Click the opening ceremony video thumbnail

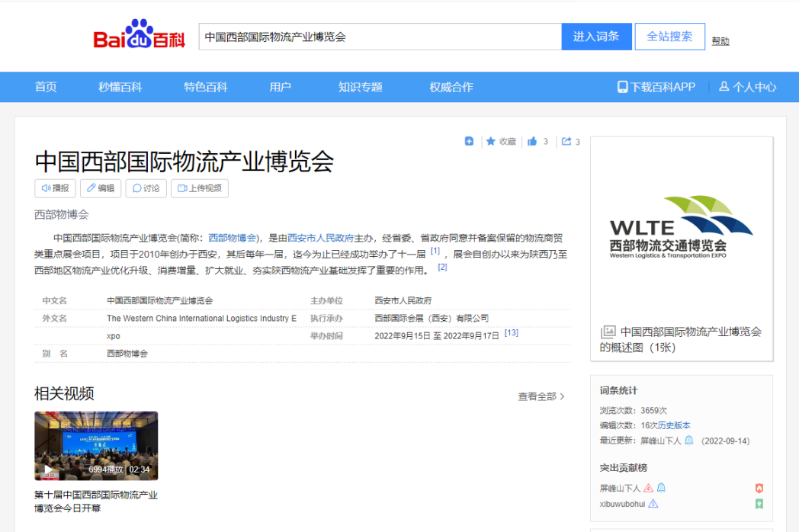point(96,446)
